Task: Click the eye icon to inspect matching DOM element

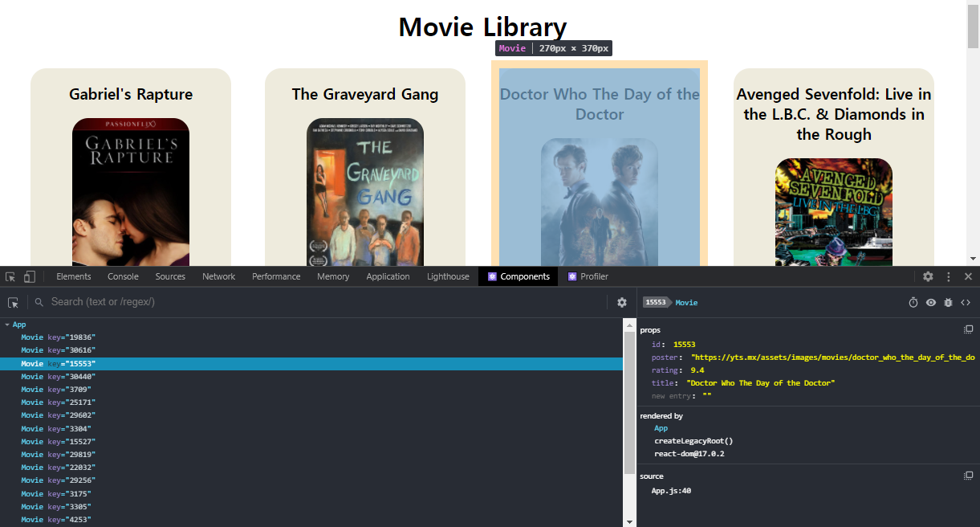Action: point(931,302)
